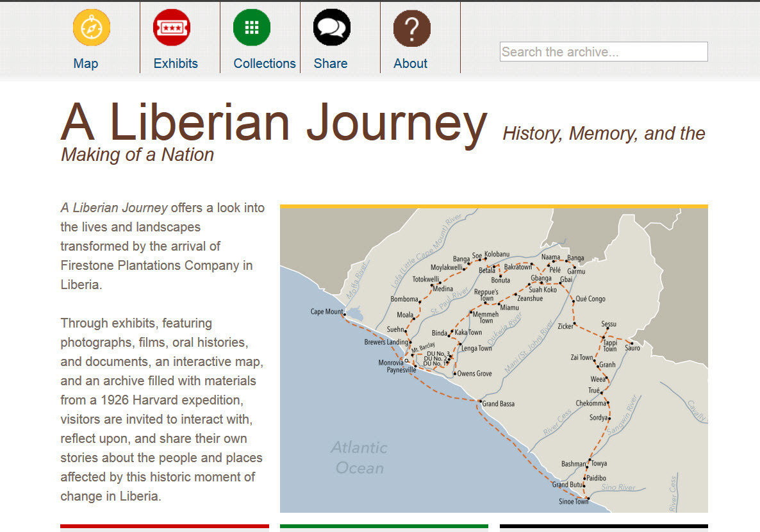Click the Zai Town label on the map
This screenshot has height=532, width=760.
point(582,358)
